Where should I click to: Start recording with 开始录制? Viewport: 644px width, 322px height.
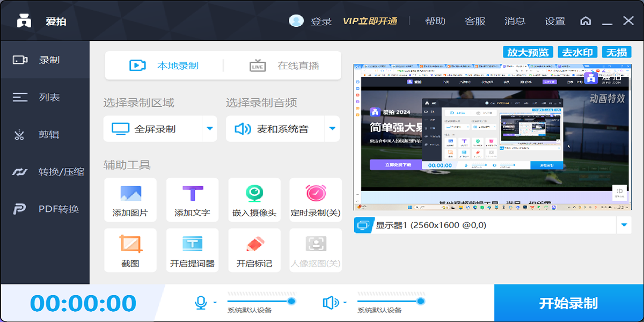click(x=569, y=303)
